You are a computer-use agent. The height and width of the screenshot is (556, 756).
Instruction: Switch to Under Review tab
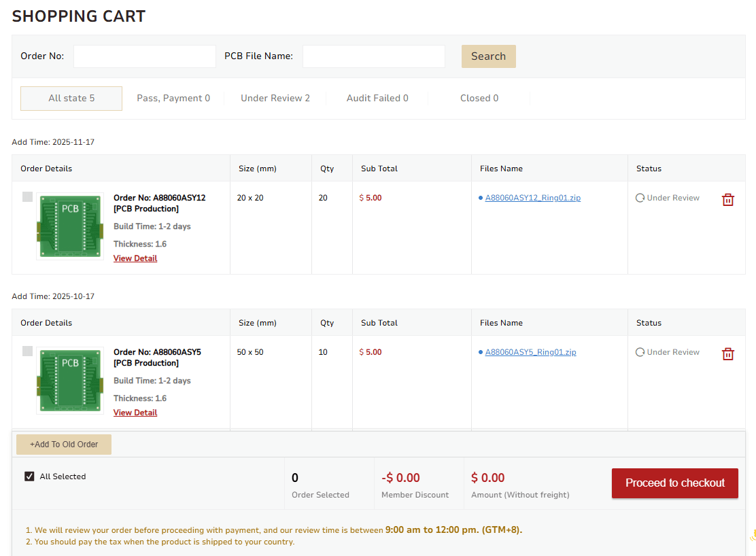(275, 98)
